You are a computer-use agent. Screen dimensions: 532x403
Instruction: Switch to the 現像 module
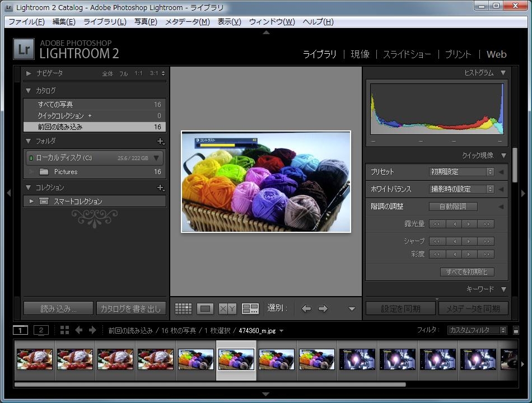point(360,54)
